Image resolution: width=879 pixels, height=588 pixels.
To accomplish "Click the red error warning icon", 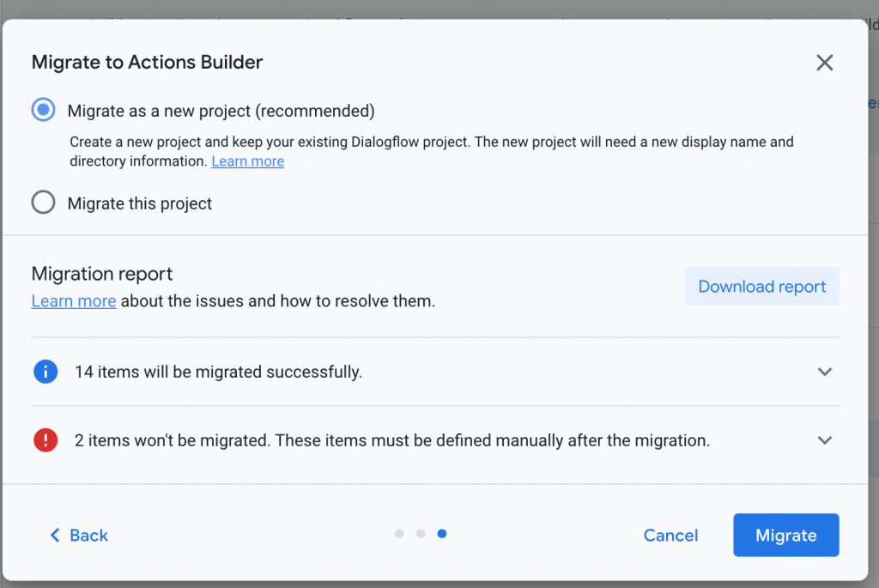I will click(45, 440).
